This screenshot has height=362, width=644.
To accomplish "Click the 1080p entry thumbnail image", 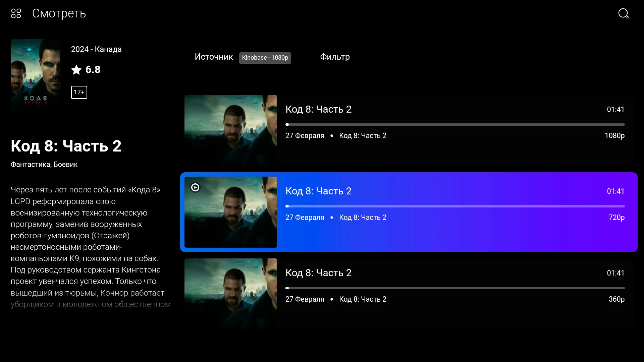I will point(231,130).
